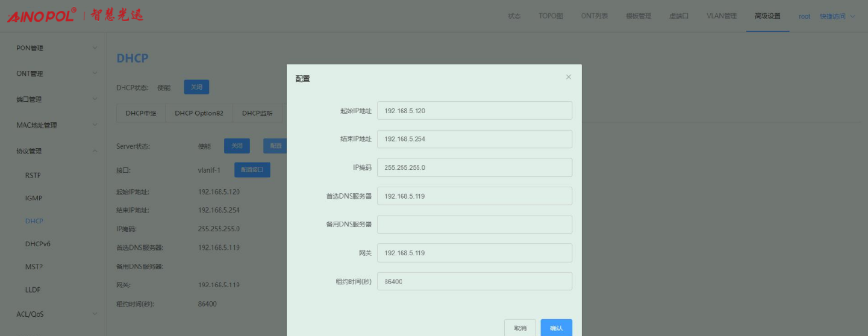Disable Server status with 关闭 button
Screen dimensions: 868x336
237,146
